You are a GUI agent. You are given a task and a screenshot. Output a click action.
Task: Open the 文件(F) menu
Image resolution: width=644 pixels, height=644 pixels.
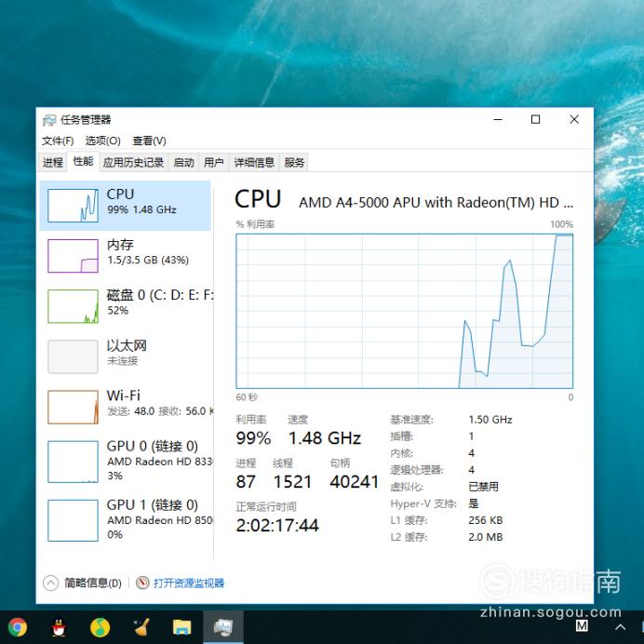point(58,141)
